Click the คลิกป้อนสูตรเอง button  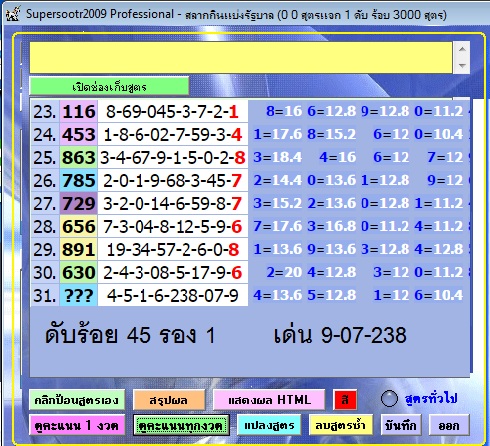[x=77, y=400]
